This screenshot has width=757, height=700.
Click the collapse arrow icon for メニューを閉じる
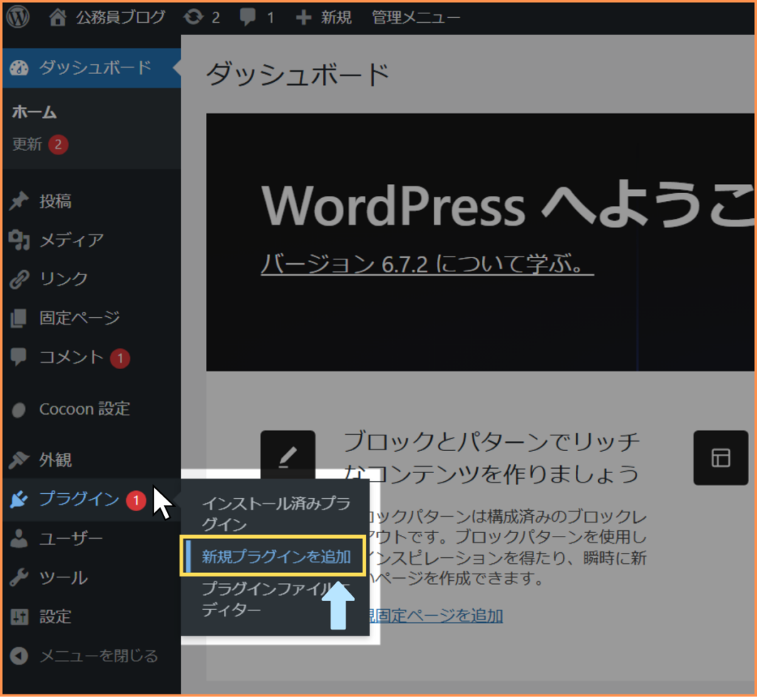(x=18, y=656)
